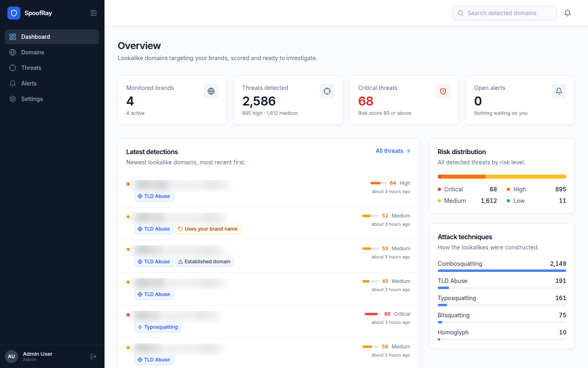Click TLD Abuse row in Attack techniques

pos(502,283)
